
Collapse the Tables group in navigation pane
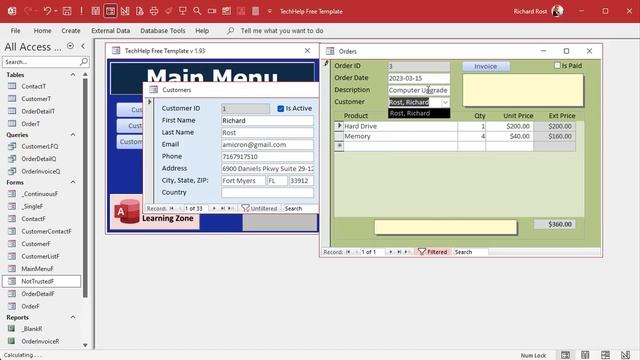73,75
